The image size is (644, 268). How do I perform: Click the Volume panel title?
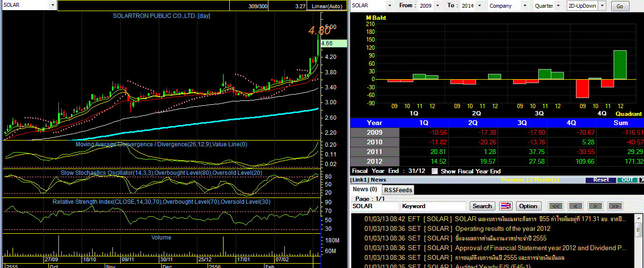click(x=161, y=238)
